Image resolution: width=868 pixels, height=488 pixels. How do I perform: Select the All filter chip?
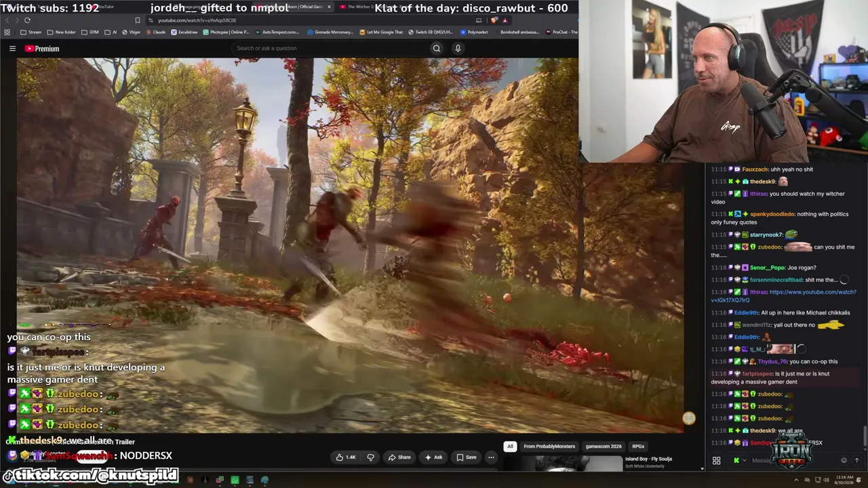510,446
